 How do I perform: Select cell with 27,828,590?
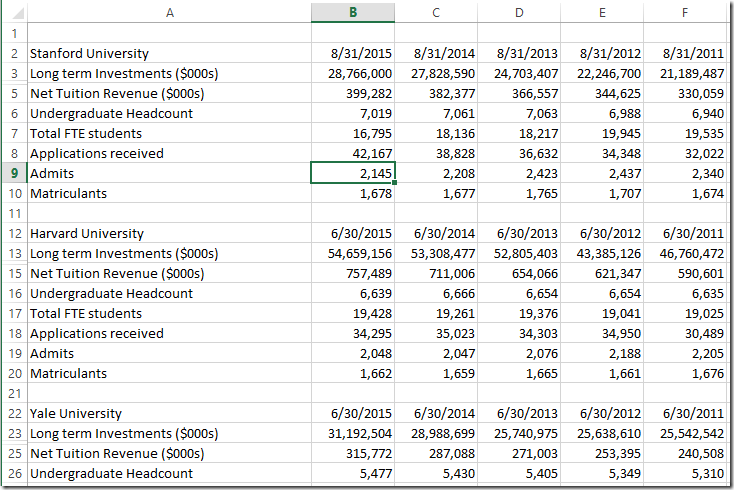click(436, 73)
